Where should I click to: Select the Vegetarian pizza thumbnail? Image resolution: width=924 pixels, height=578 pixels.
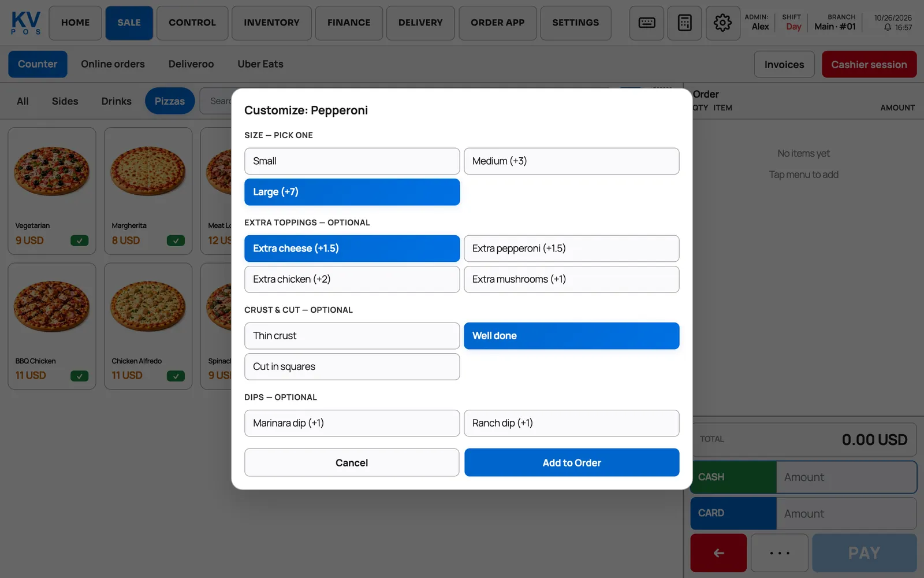tap(52, 172)
